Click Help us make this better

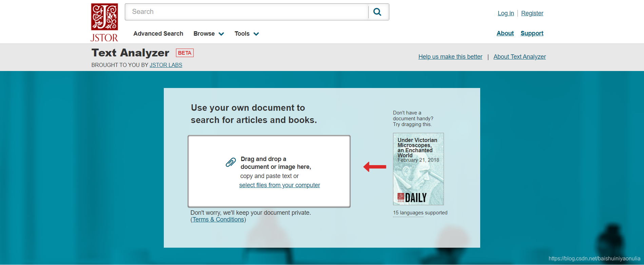click(x=450, y=57)
